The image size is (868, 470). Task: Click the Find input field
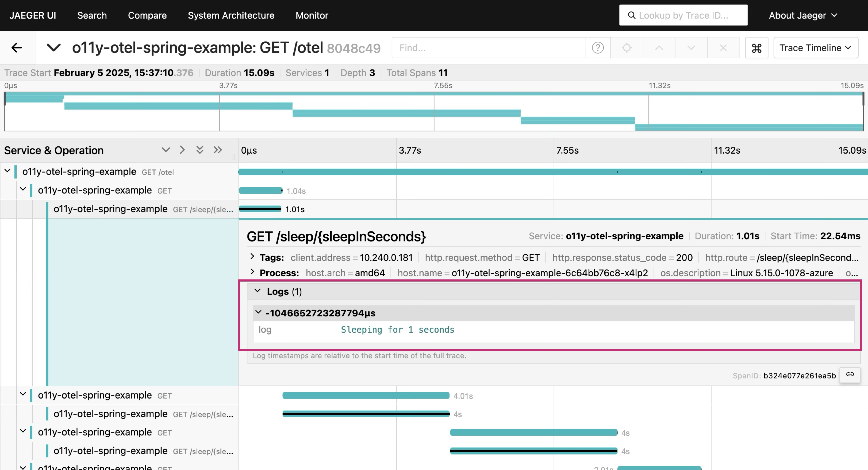488,48
